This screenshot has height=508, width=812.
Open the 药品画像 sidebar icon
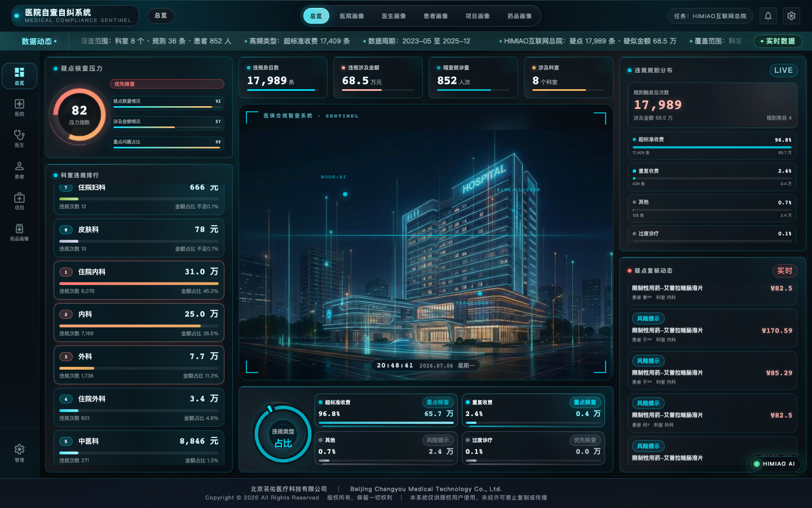click(x=19, y=232)
